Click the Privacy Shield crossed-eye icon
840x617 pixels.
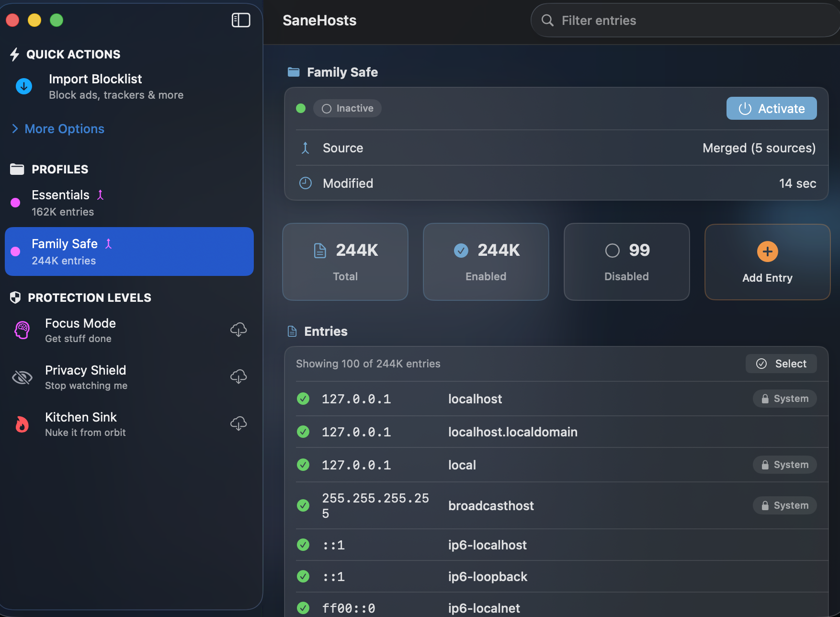[22, 377]
